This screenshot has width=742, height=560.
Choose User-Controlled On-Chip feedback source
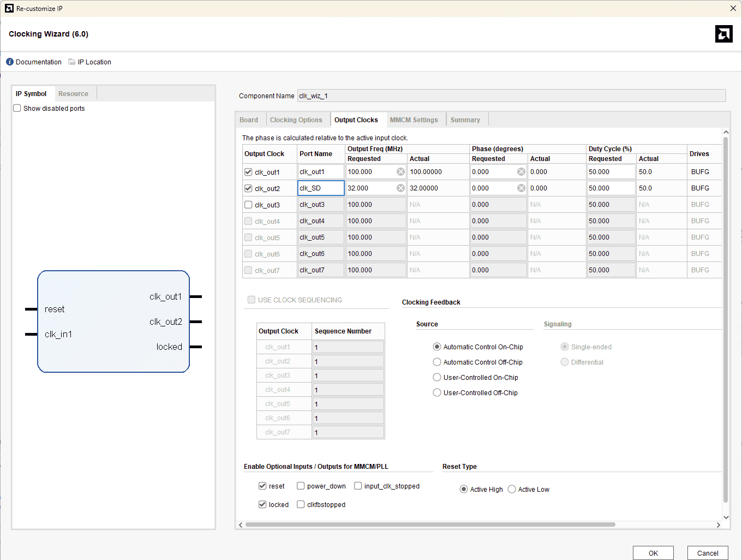(437, 378)
